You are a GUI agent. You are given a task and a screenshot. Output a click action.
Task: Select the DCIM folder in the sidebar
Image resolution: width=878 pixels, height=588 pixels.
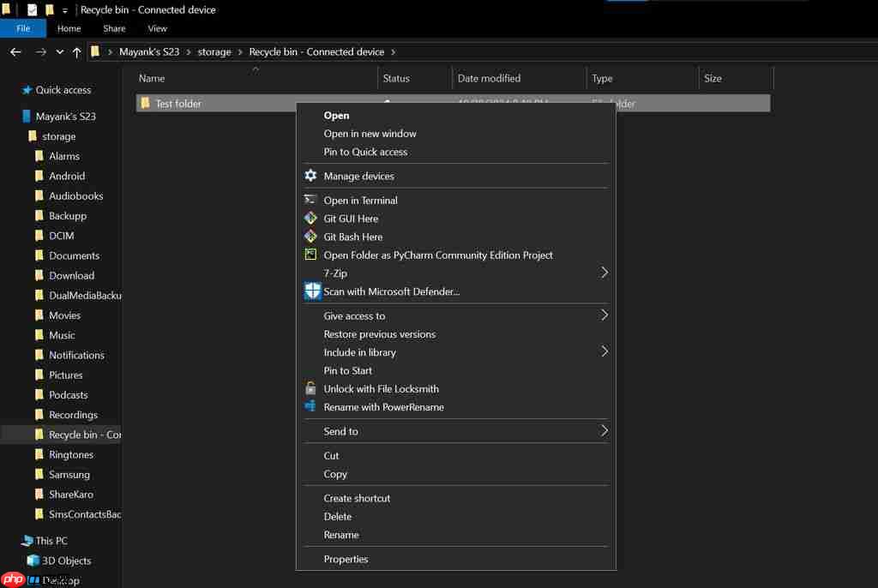(x=65, y=236)
